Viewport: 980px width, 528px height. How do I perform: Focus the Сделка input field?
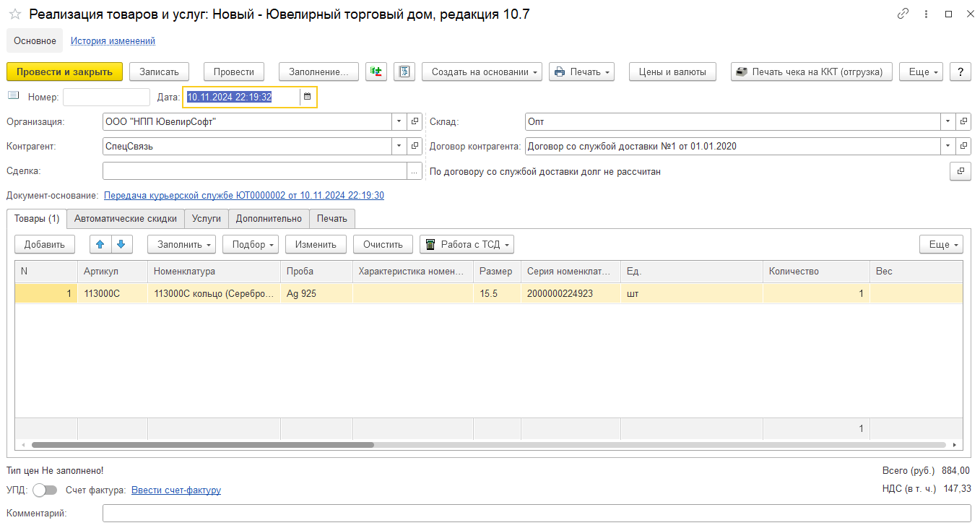pyautogui.click(x=256, y=171)
